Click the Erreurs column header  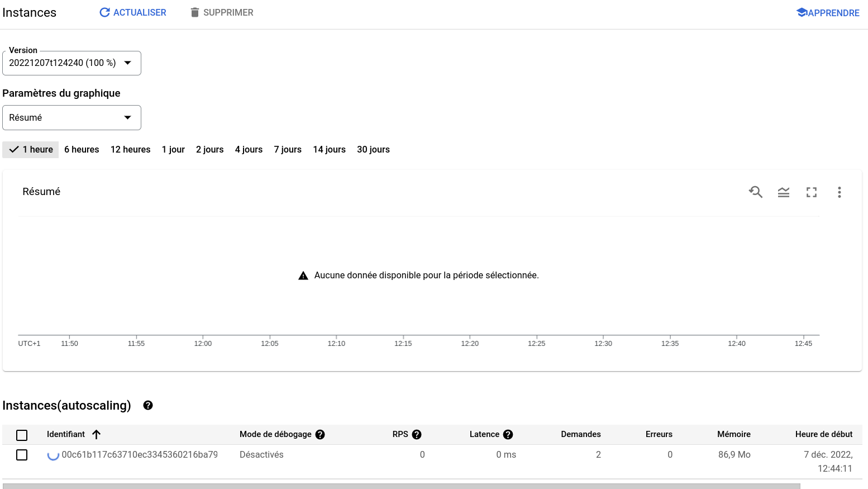click(x=659, y=434)
